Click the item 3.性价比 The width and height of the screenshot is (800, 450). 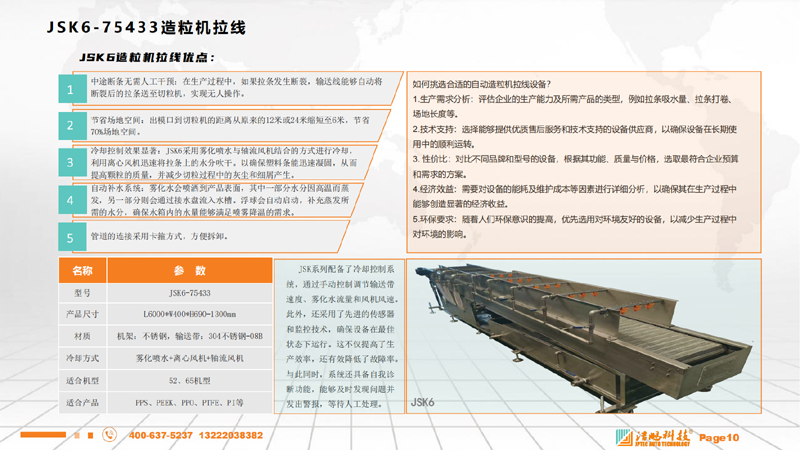click(x=576, y=166)
